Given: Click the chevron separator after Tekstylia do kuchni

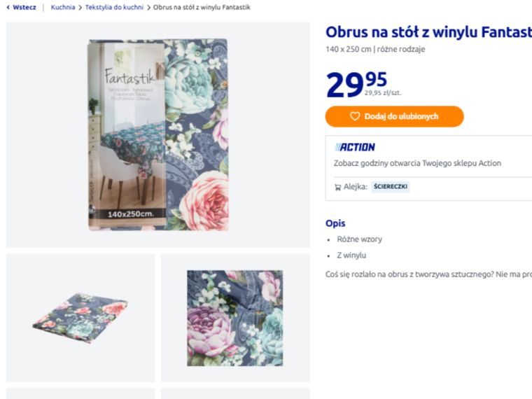Looking at the screenshot, I should tap(148, 8).
